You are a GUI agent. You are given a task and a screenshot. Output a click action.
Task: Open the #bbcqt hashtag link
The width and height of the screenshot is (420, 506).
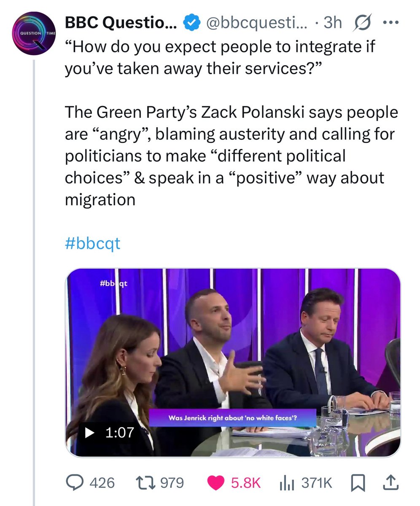92,243
